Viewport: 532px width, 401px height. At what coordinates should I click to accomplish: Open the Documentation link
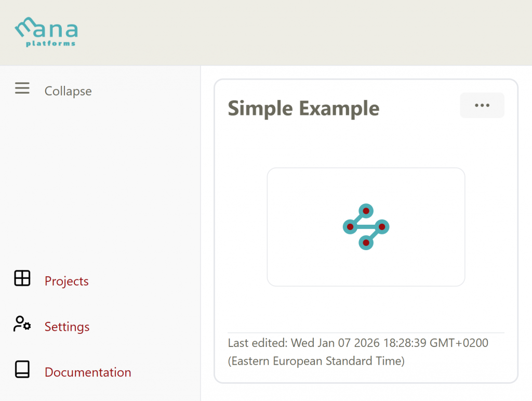pyautogui.click(x=88, y=372)
